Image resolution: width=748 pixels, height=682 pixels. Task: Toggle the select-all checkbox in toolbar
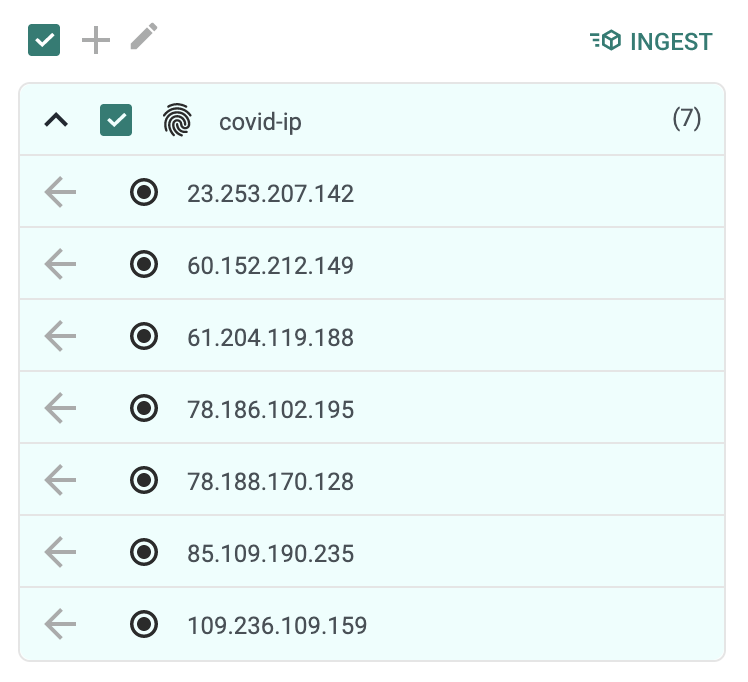44,41
